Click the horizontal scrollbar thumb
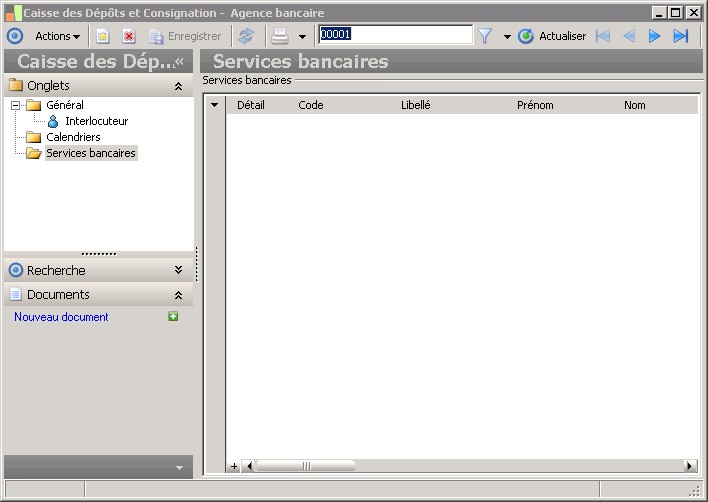The height and width of the screenshot is (502, 708). click(x=306, y=466)
